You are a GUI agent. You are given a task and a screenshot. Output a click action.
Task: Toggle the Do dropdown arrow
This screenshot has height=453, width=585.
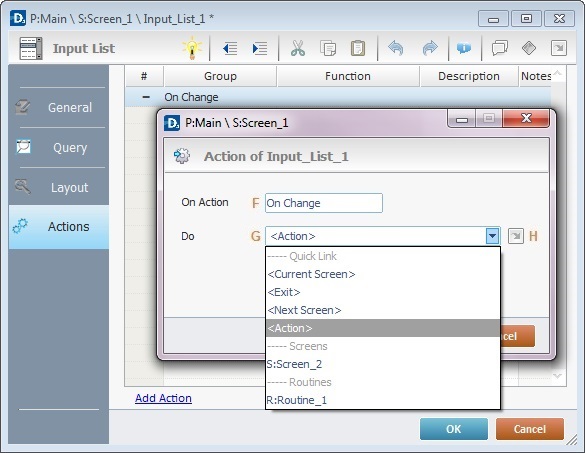point(492,236)
